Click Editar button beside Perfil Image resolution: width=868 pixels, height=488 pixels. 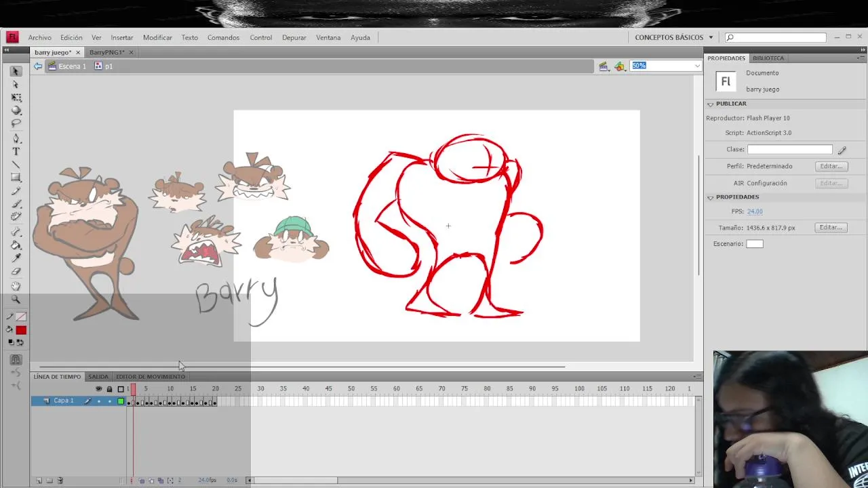[831, 166]
